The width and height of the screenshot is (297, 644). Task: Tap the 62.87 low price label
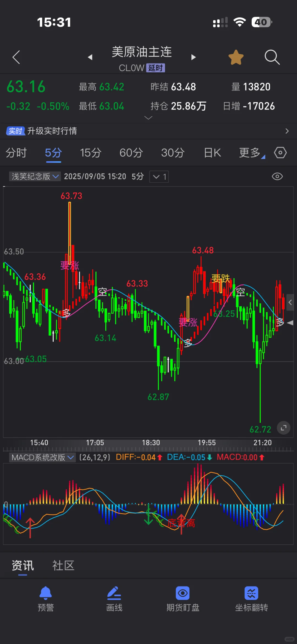[x=158, y=397]
